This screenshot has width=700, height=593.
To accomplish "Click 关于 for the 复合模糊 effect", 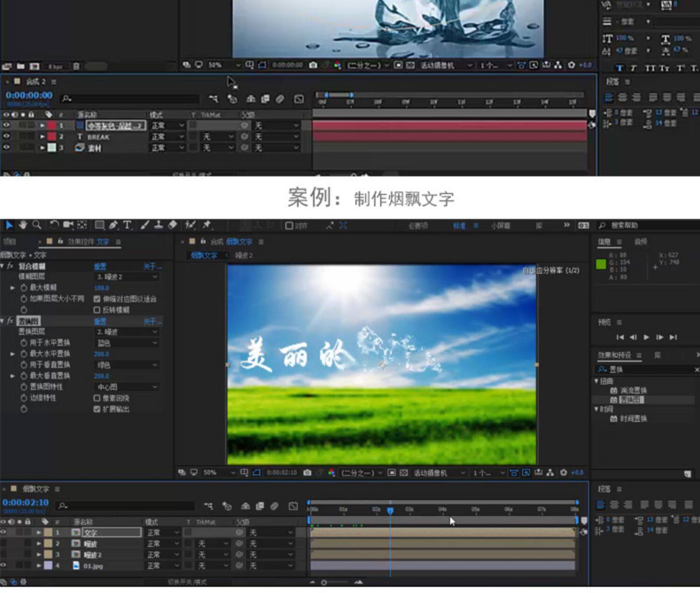I will 153,267.
